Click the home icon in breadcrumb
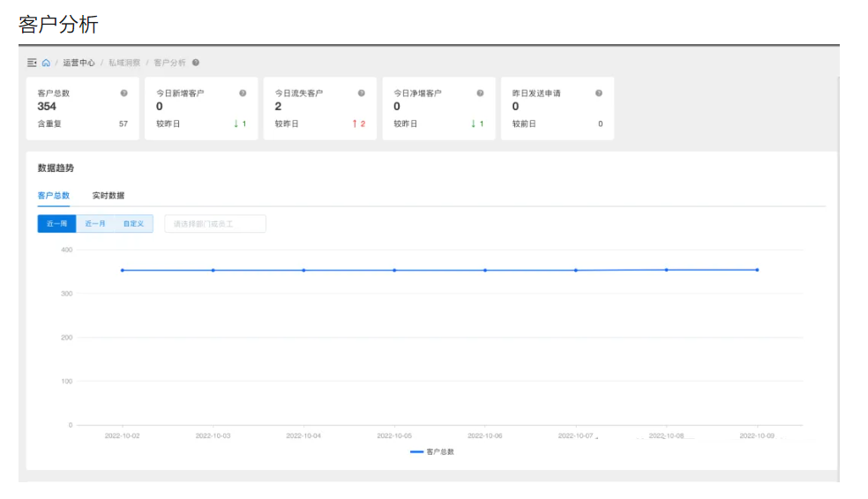This screenshot has width=868, height=499. [x=46, y=63]
